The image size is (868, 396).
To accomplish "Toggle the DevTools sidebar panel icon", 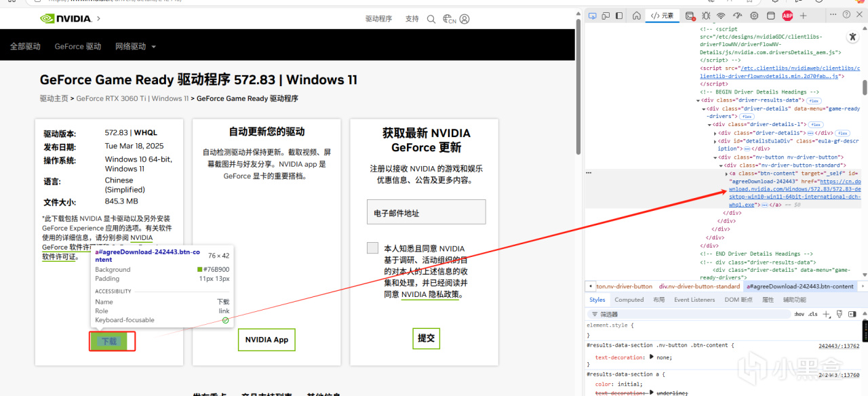I will tap(620, 16).
